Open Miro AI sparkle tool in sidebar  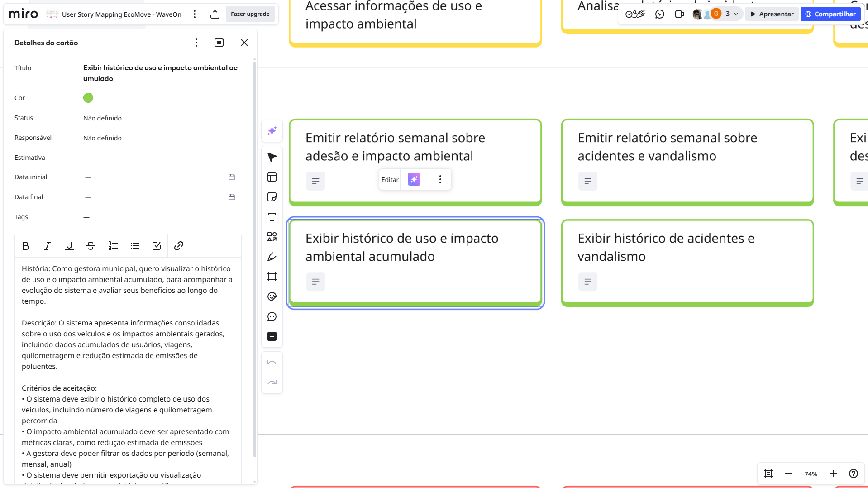272,131
